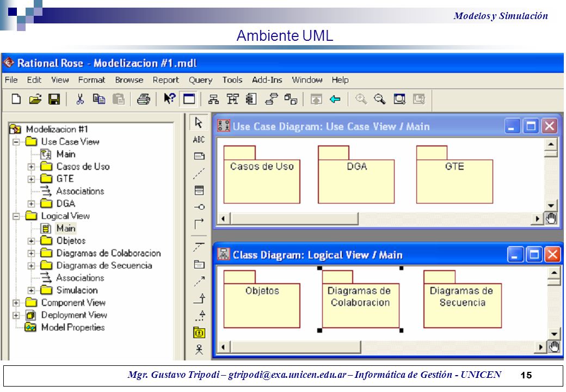Activate the context help arrow icon
Viewport: 566px width, 392px height.
[169, 99]
